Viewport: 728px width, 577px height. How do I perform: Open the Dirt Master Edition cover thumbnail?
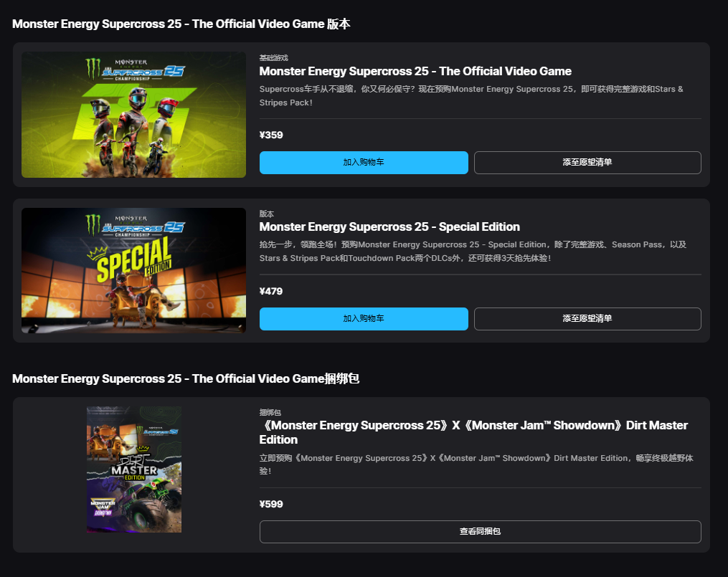[134, 469]
